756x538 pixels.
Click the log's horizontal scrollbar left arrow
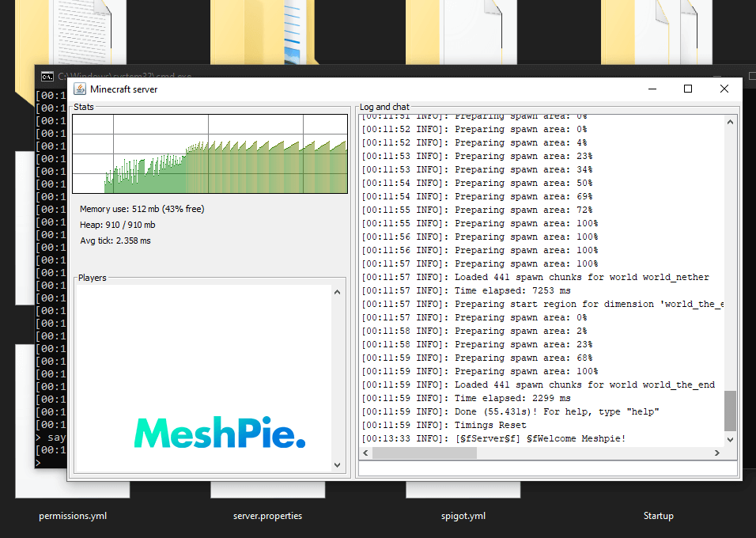point(365,453)
